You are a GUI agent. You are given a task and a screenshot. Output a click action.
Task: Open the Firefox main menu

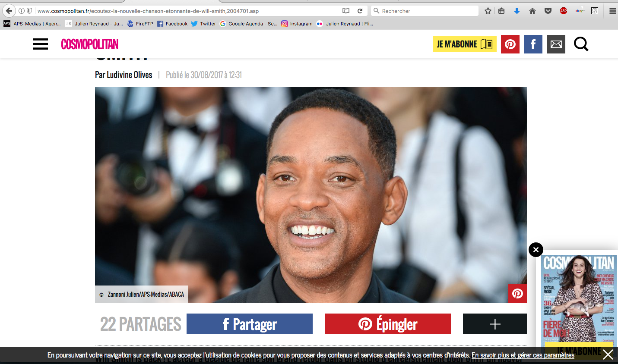[x=612, y=11]
